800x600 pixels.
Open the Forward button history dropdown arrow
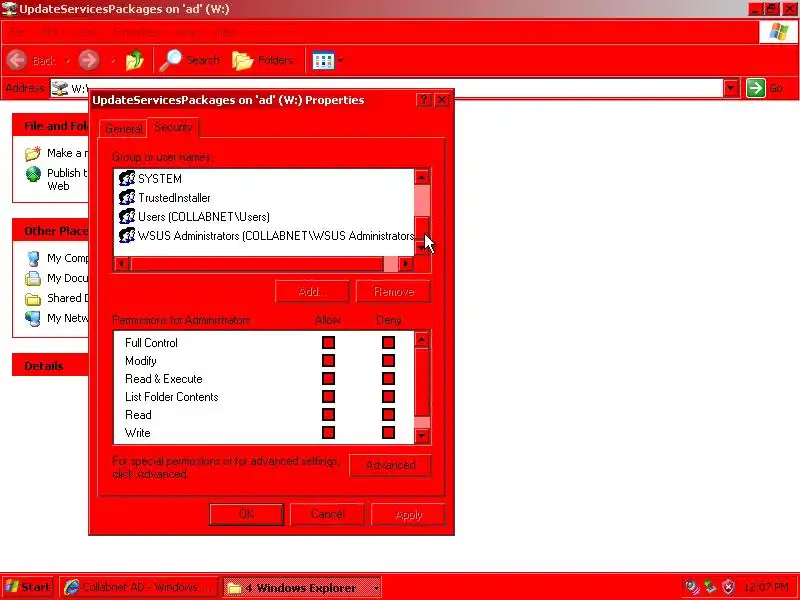(113, 61)
